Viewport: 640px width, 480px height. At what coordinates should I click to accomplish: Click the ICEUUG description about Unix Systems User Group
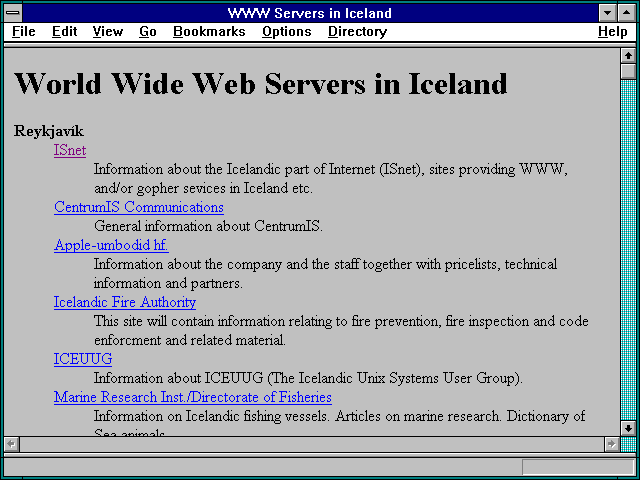click(x=308, y=378)
